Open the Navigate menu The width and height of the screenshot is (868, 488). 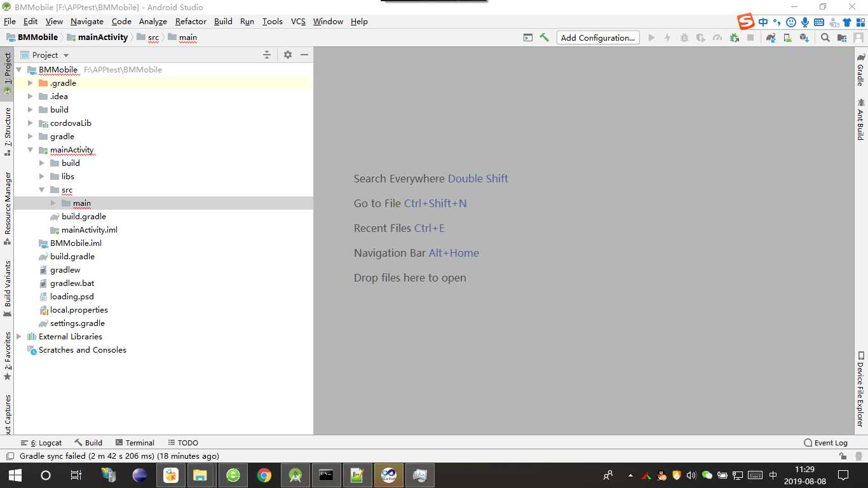87,22
